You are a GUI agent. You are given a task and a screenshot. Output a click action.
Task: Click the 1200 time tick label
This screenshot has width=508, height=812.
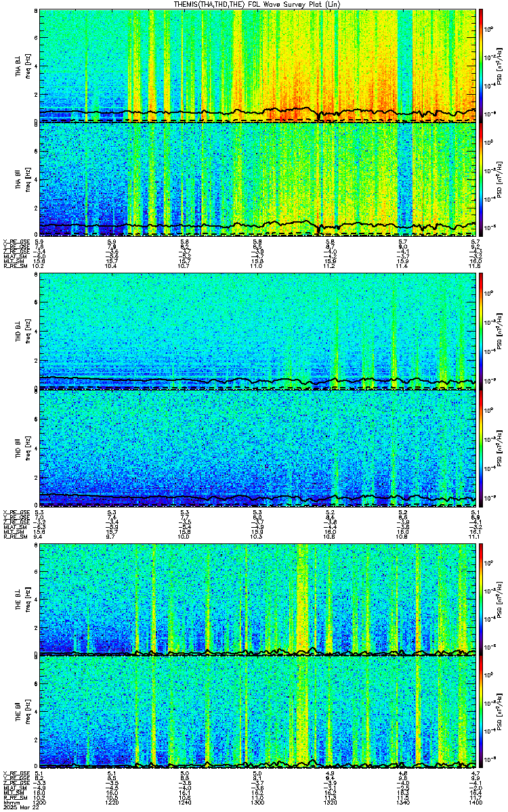point(39,803)
